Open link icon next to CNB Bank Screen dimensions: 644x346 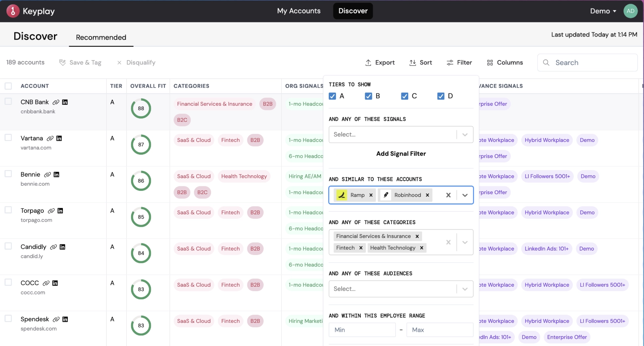tap(56, 102)
